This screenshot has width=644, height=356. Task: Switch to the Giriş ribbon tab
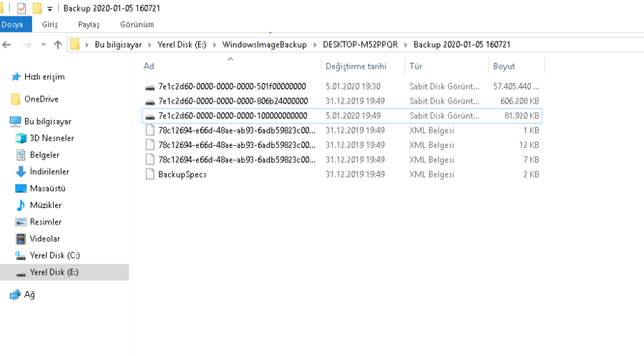(x=49, y=24)
